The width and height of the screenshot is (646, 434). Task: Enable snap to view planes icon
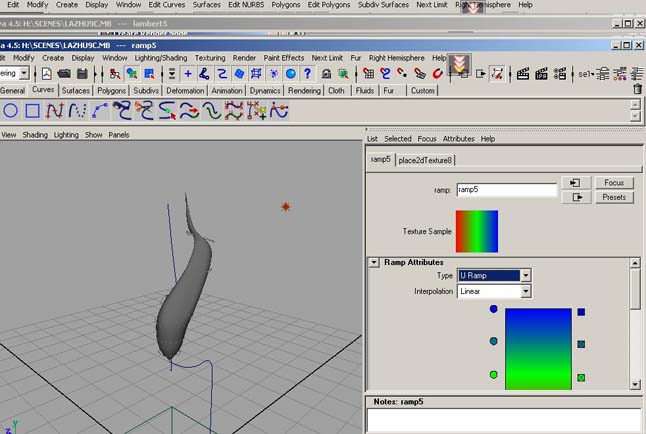[420, 74]
